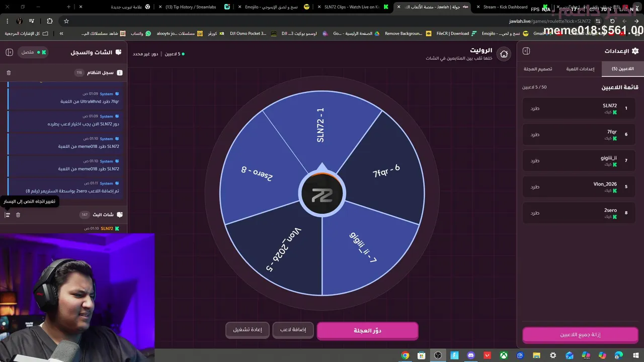The width and height of the screenshot is (644, 362).
Task: Kick player SLN72 using طرد
Action: [x=535, y=108]
